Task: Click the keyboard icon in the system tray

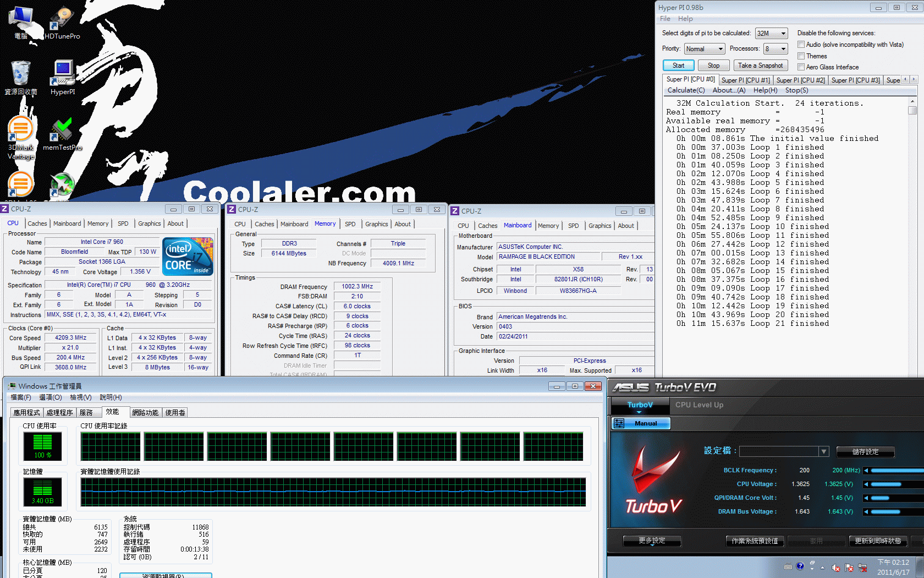Action: click(788, 567)
